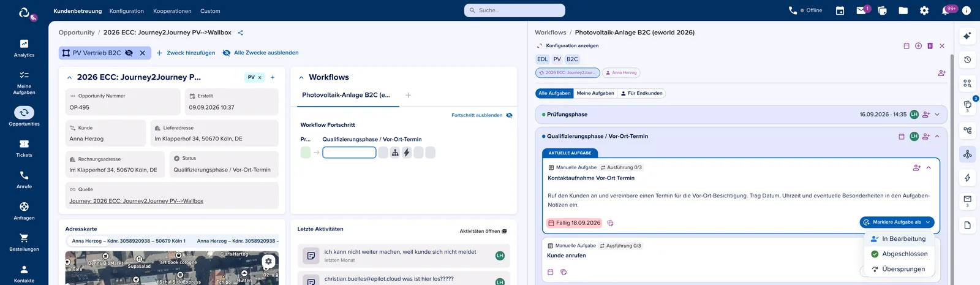Viewport: 980px width, 285px height.
Task: Select the Für Endkunden filter
Action: pyautogui.click(x=641, y=93)
